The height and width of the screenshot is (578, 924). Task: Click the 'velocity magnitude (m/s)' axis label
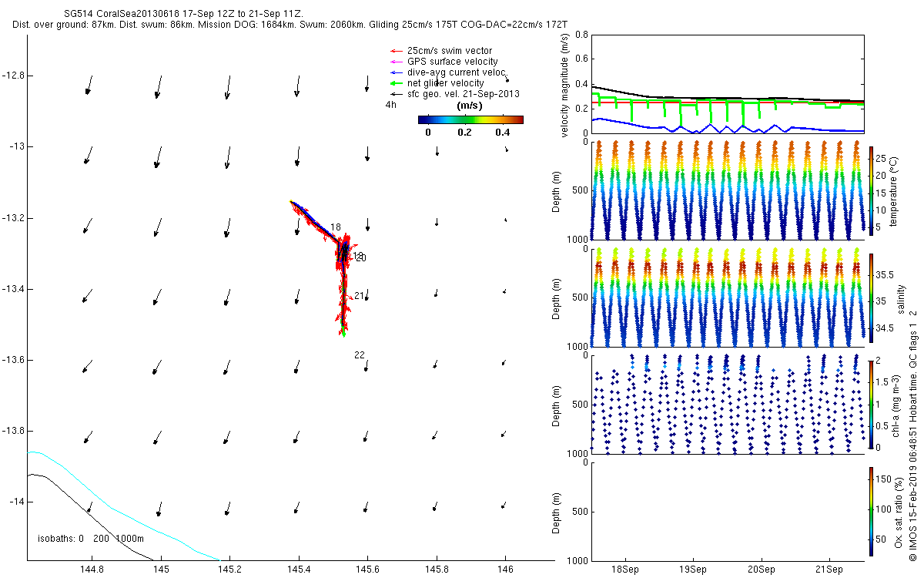coord(565,84)
